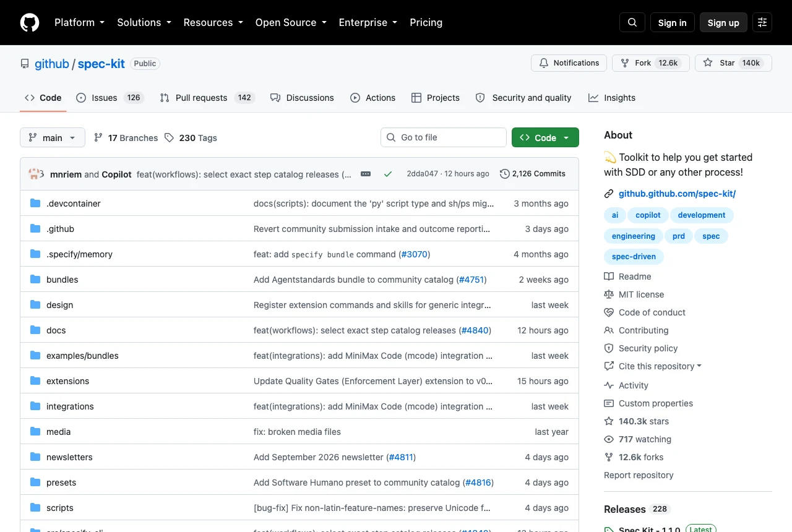Click the tag icon next to 230 Tags
The width and height of the screenshot is (792, 532).
(170, 137)
